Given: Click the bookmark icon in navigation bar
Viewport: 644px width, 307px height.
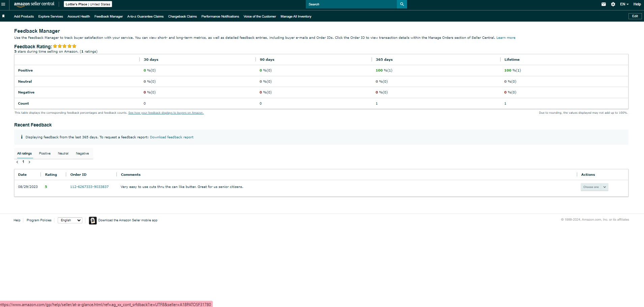Looking at the screenshot, I should tap(3, 16).
